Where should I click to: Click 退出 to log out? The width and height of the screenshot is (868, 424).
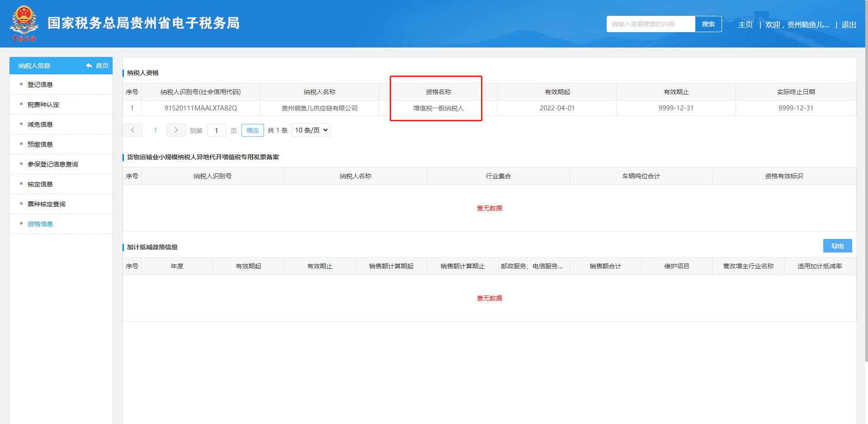pyautogui.click(x=849, y=24)
